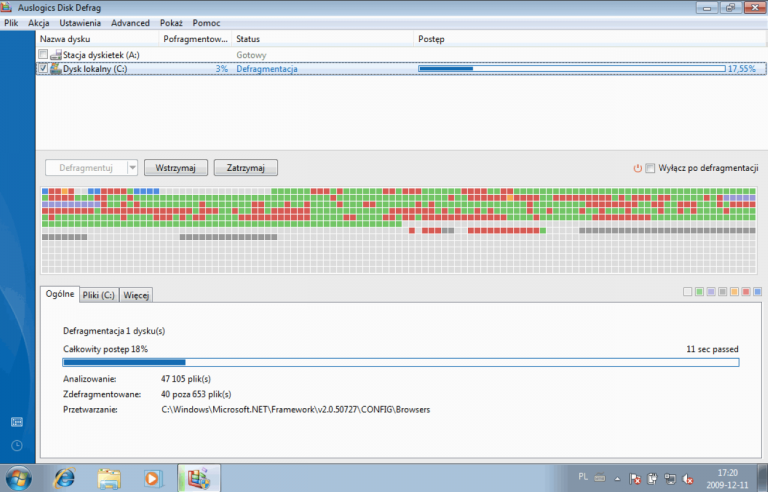The width and height of the screenshot is (768, 492).
Task: Sort by Status column header
Action: (x=323, y=39)
